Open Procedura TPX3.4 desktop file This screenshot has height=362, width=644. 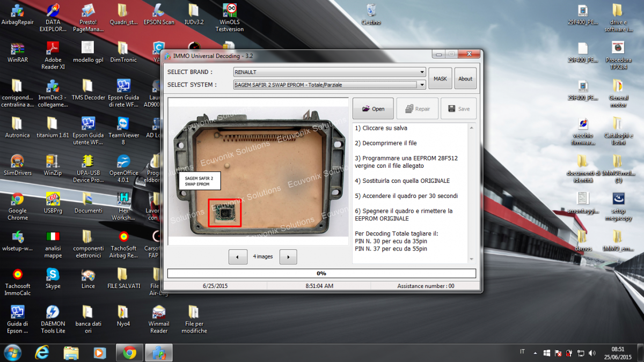point(618,55)
